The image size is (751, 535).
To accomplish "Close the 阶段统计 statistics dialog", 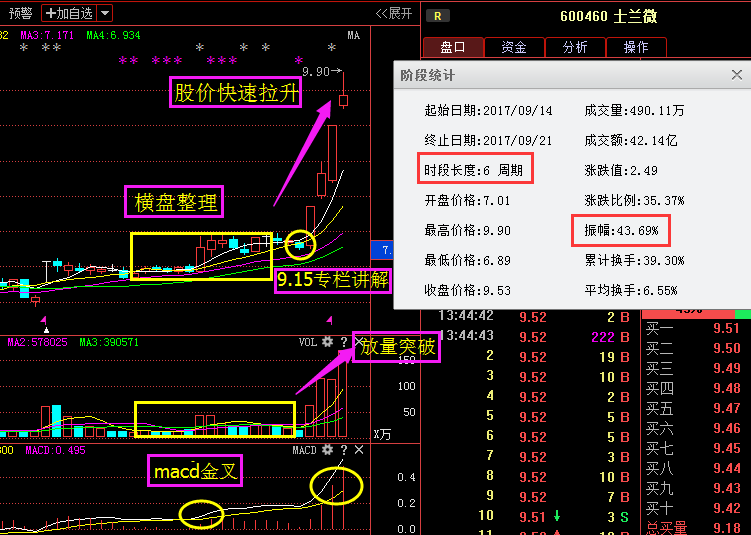I will pyautogui.click(x=737, y=75).
